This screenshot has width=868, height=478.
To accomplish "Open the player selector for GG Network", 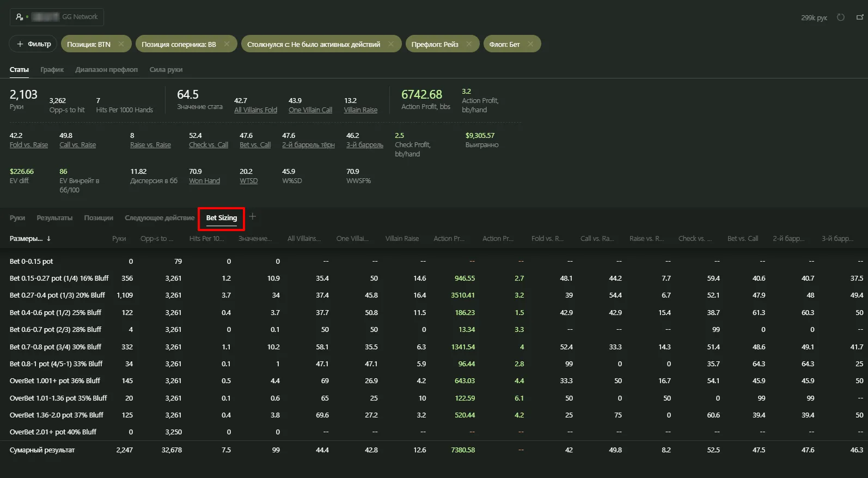I will [57, 17].
